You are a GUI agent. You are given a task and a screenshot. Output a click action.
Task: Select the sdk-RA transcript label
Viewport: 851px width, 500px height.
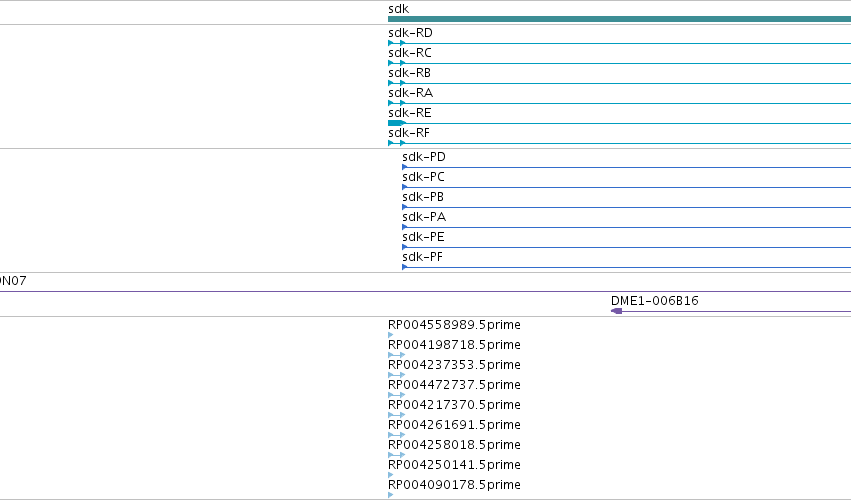tap(410, 93)
